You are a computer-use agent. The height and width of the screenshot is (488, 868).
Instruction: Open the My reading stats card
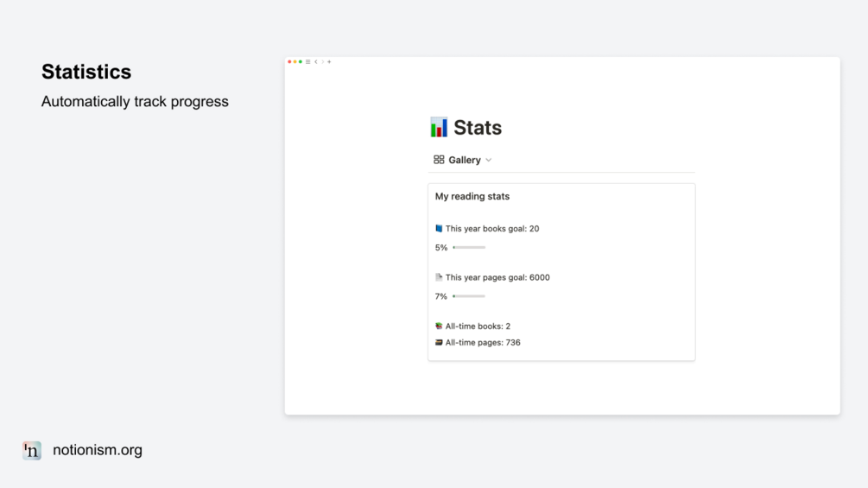[472, 197]
